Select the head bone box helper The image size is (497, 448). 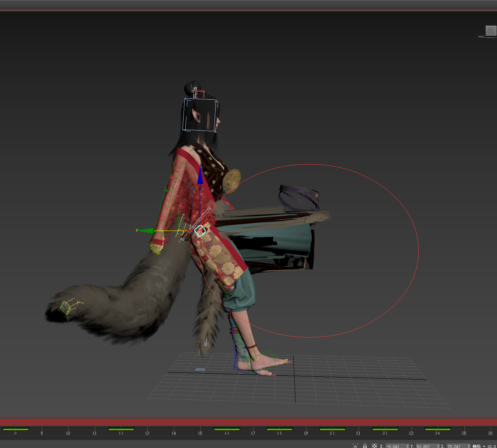point(201,115)
